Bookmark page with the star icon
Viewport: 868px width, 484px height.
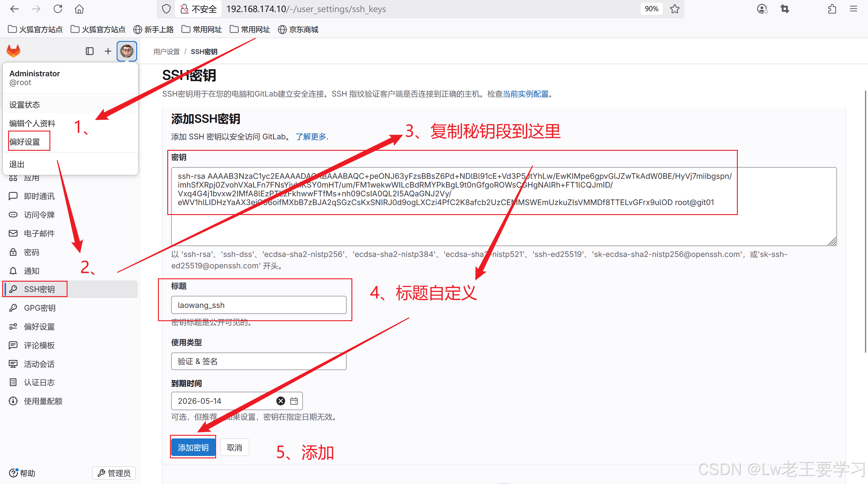(x=675, y=9)
